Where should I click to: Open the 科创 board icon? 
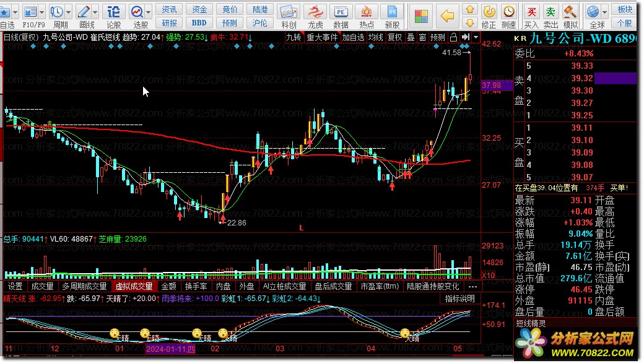click(x=289, y=12)
